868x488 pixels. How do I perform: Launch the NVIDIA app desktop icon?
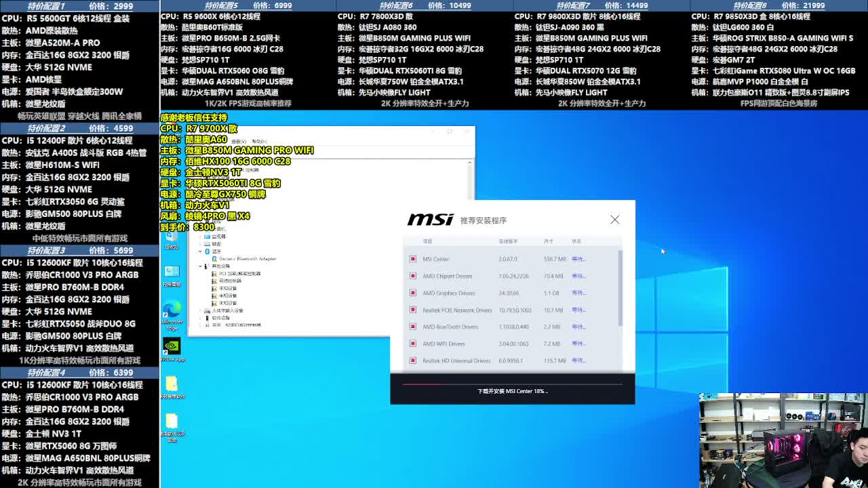pyautogui.click(x=172, y=346)
